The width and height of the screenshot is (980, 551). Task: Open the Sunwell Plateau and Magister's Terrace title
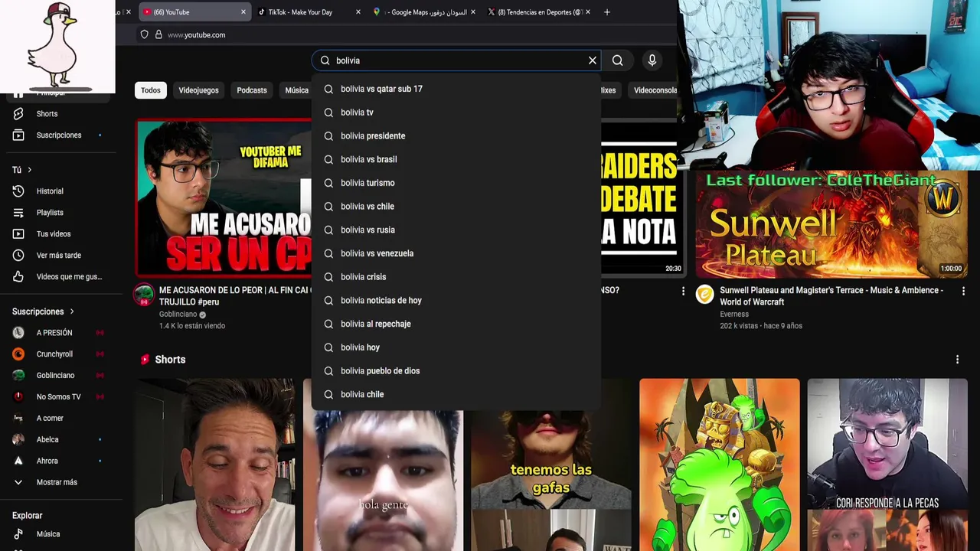click(x=831, y=296)
